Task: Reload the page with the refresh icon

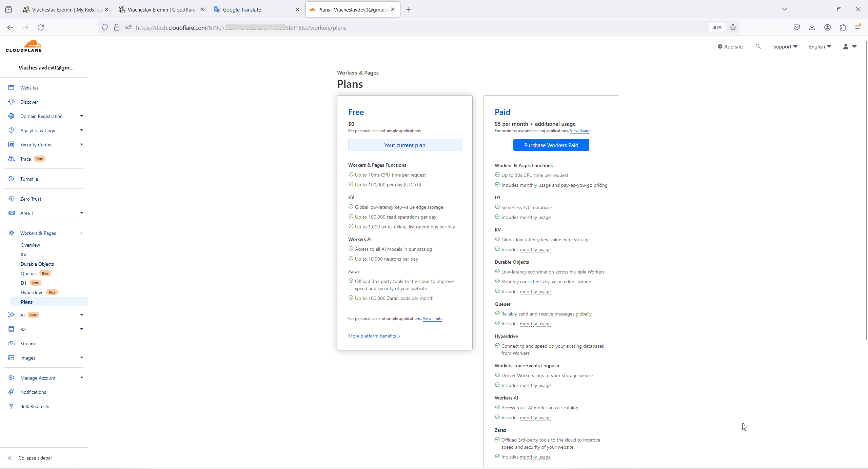Action: (x=41, y=27)
